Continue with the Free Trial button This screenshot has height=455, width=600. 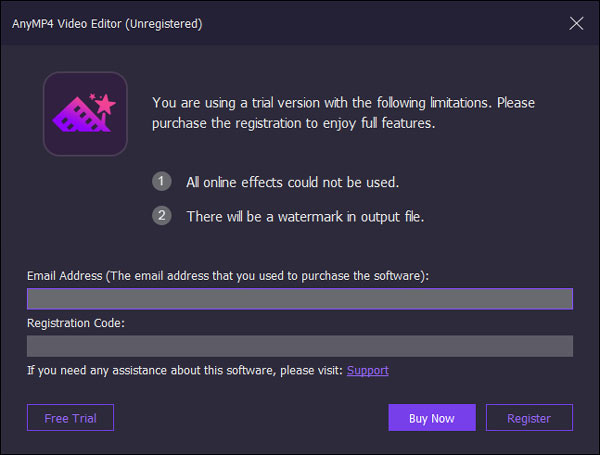[70, 418]
